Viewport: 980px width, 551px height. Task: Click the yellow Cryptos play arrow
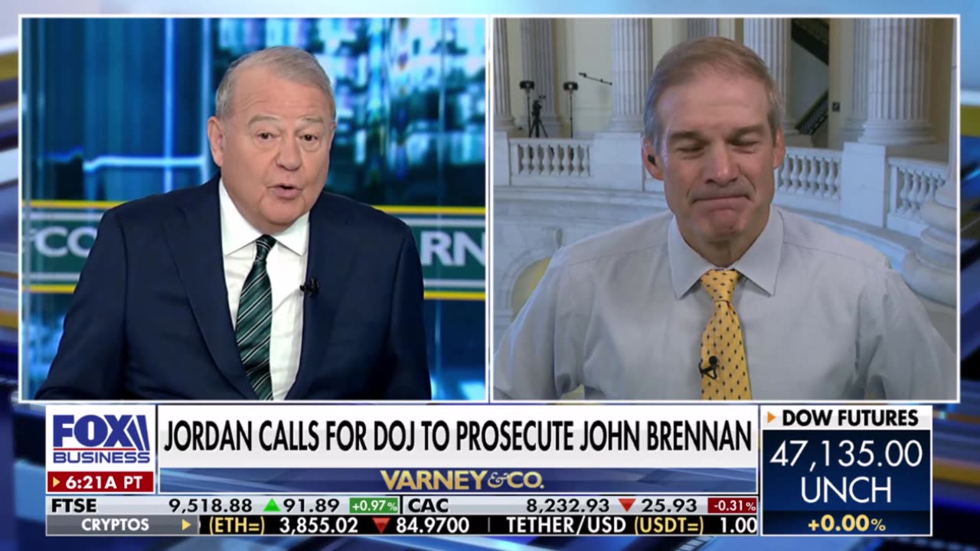[185, 525]
